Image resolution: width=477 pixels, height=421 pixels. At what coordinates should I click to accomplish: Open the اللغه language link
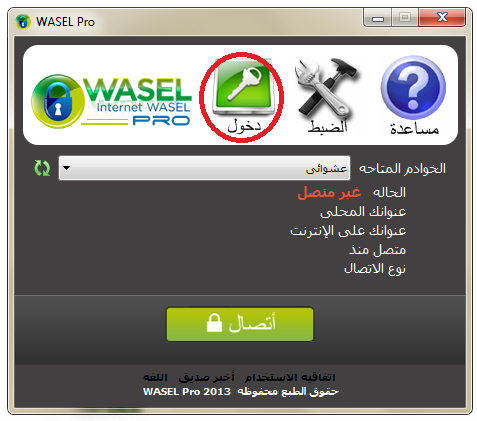coord(155,377)
